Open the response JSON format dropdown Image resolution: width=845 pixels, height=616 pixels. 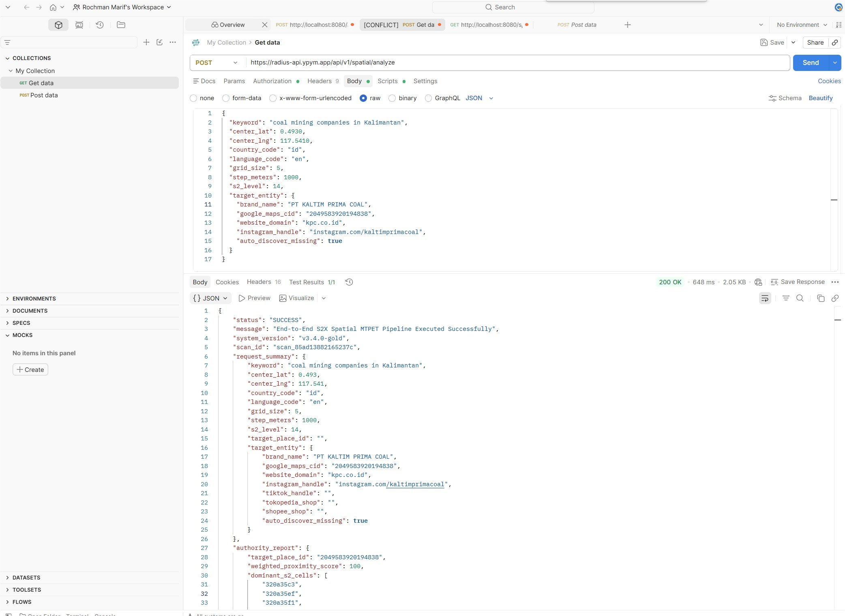(210, 298)
